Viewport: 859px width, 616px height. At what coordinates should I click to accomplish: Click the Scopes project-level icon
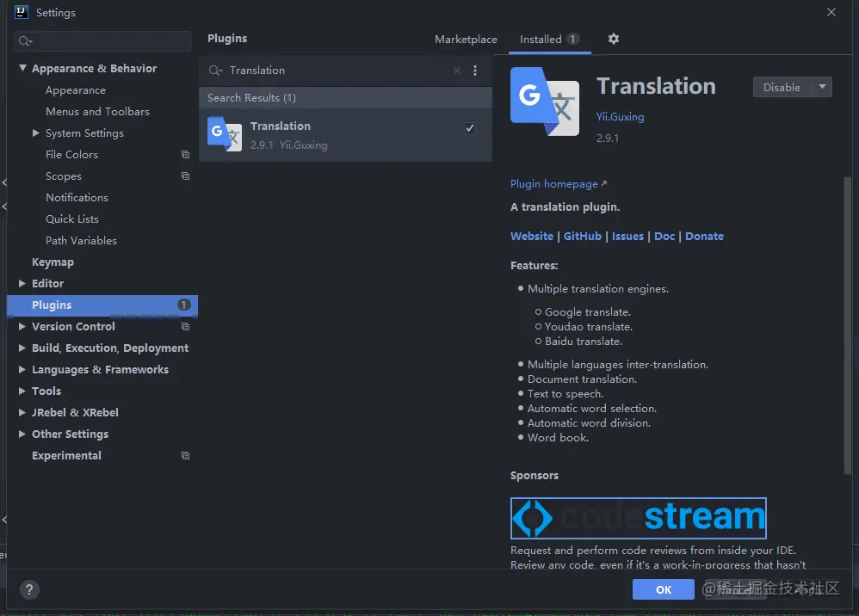[185, 176]
